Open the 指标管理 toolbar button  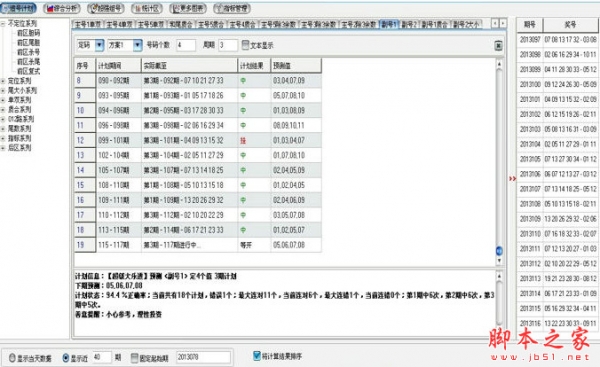(232, 8)
